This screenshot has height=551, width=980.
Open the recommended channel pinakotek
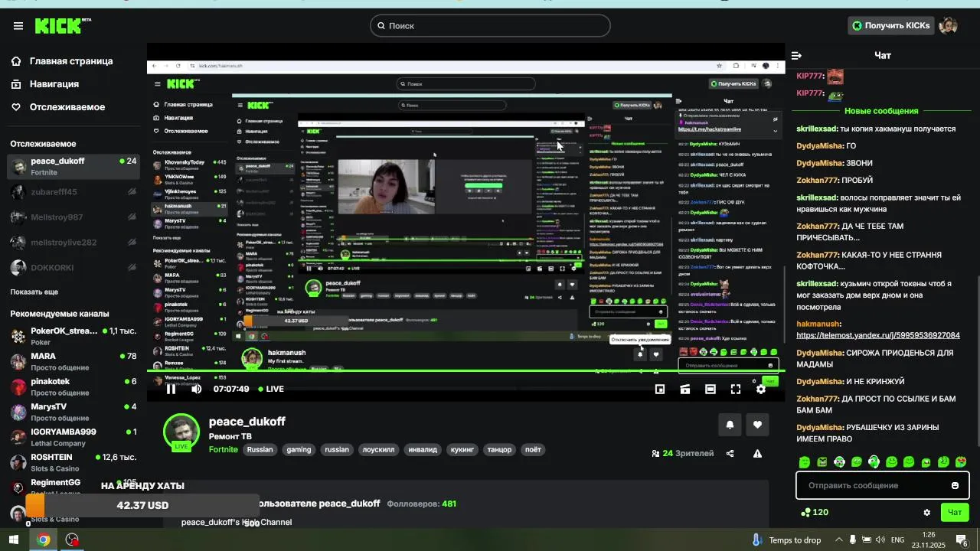click(73, 387)
